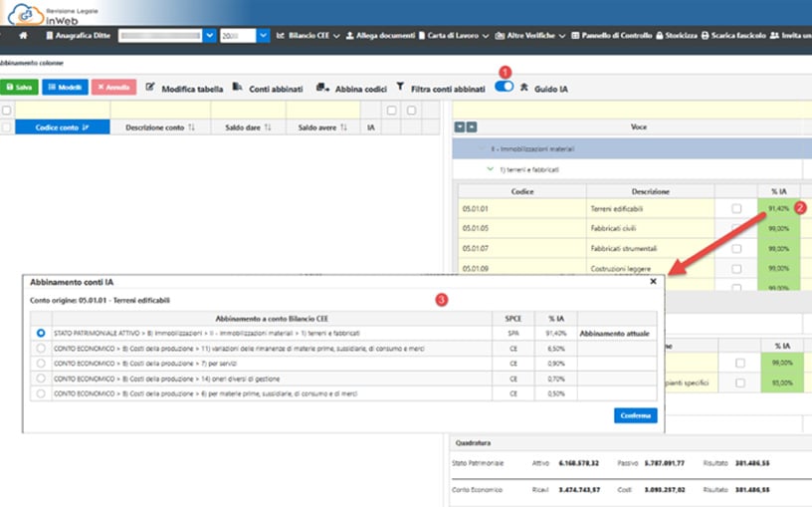Select option 6) per materie prime
This screenshot has width=812, height=507.
pyautogui.click(x=41, y=393)
